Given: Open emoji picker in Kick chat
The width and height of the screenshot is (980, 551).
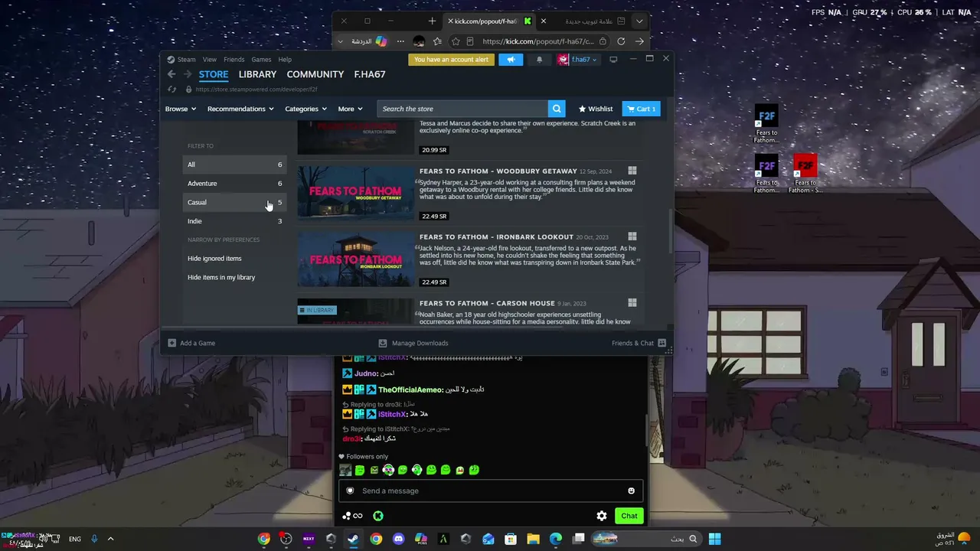Looking at the screenshot, I should tap(632, 491).
